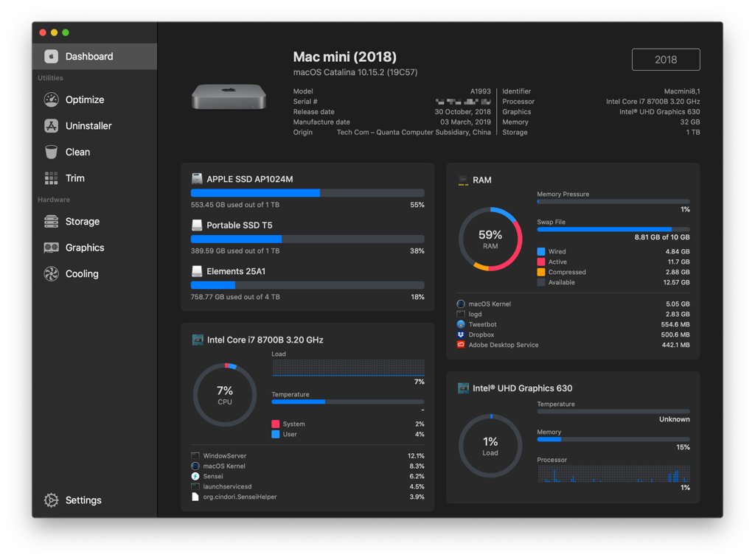Screen dimensions: 755x560
Task: Click the Portable SSD T5 drive icon
Action: [196, 225]
